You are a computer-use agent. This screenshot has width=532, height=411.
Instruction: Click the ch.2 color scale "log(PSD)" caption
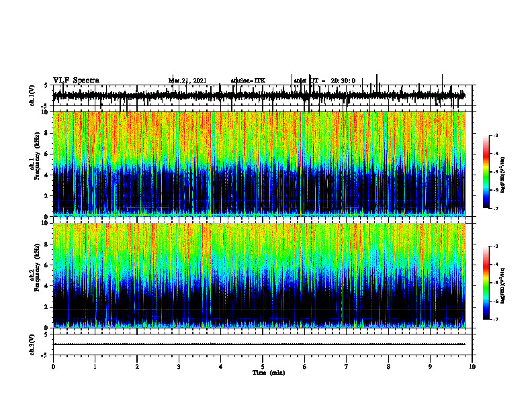coord(503,285)
